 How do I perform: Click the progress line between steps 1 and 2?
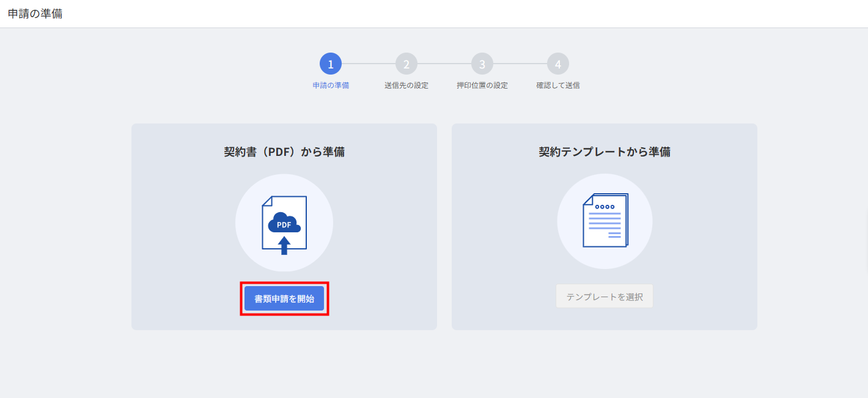369,64
